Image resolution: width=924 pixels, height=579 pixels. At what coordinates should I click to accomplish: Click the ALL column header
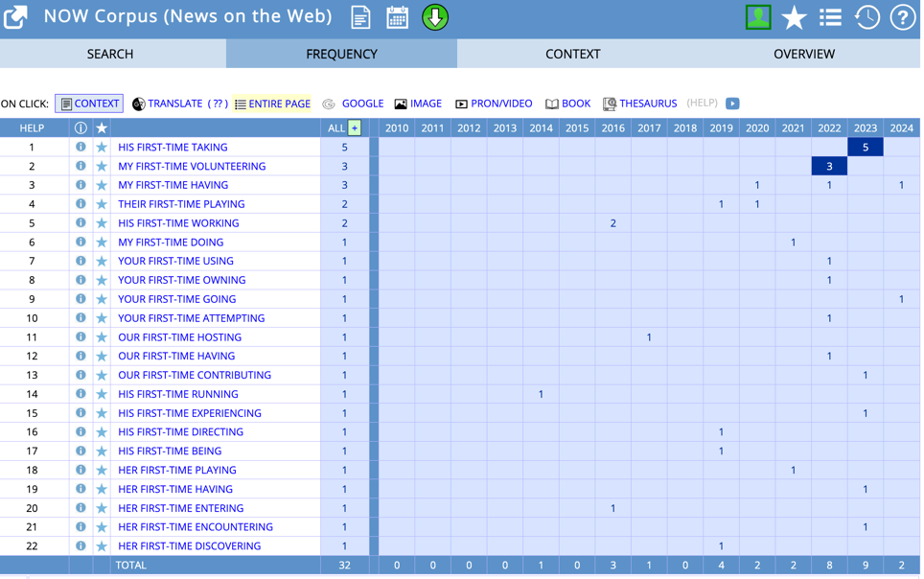click(x=336, y=127)
